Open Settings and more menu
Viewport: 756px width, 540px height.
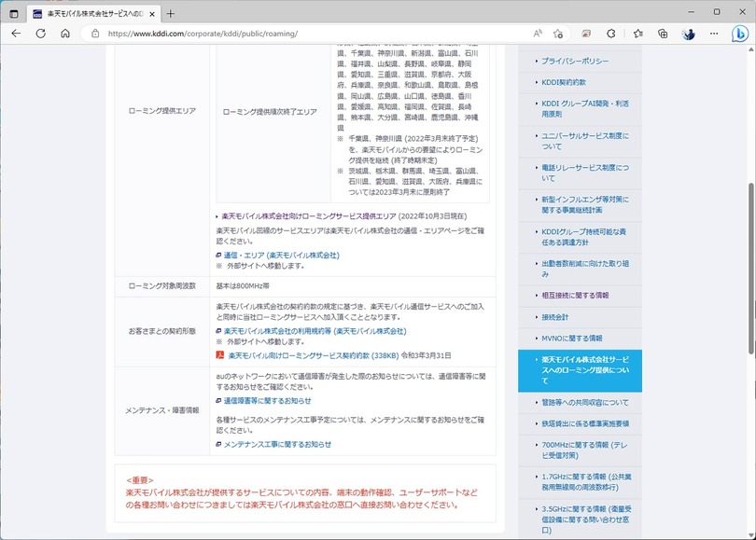coord(714,34)
